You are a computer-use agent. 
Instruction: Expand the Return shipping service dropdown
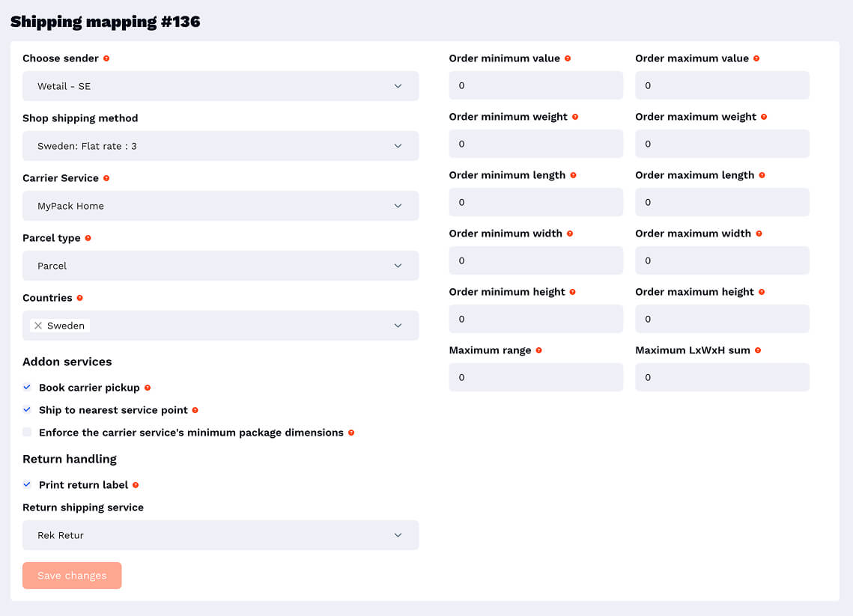[x=220, y=535]
